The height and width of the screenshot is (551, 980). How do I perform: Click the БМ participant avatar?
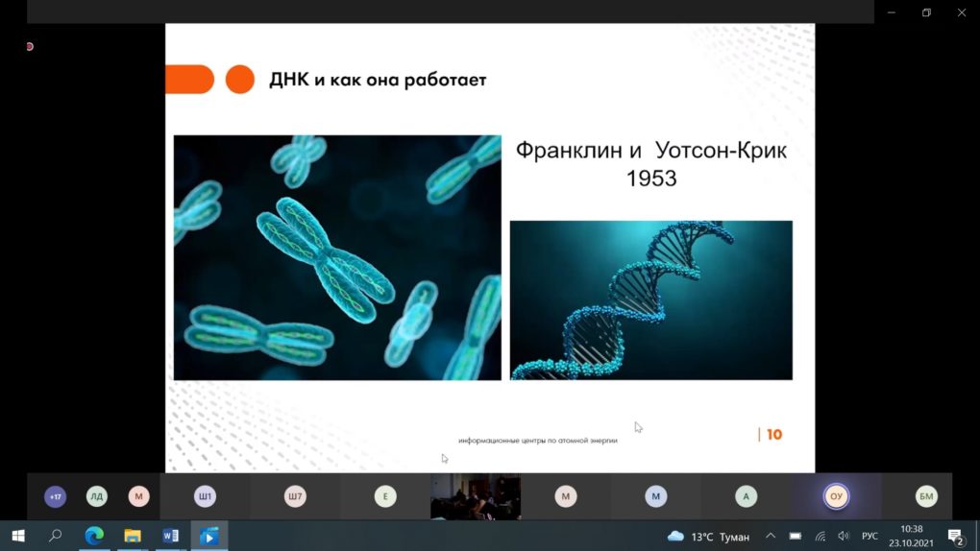click(926, 496)
